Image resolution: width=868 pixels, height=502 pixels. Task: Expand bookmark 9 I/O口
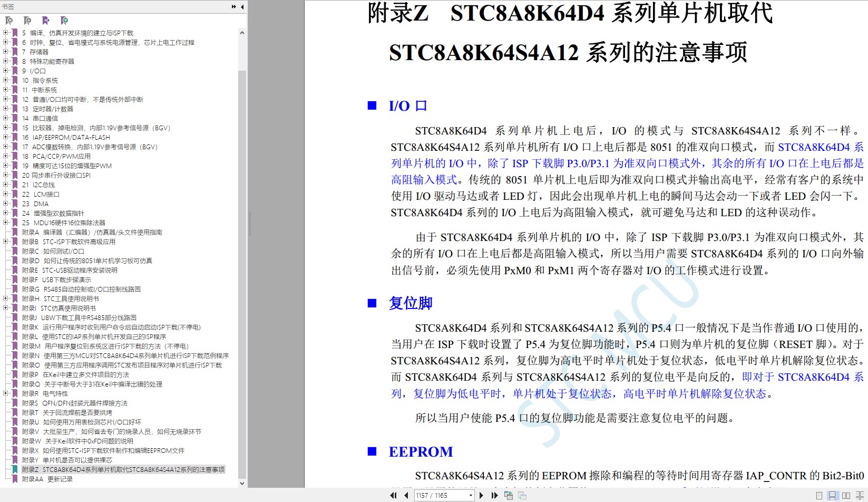[x=6, y=71]
